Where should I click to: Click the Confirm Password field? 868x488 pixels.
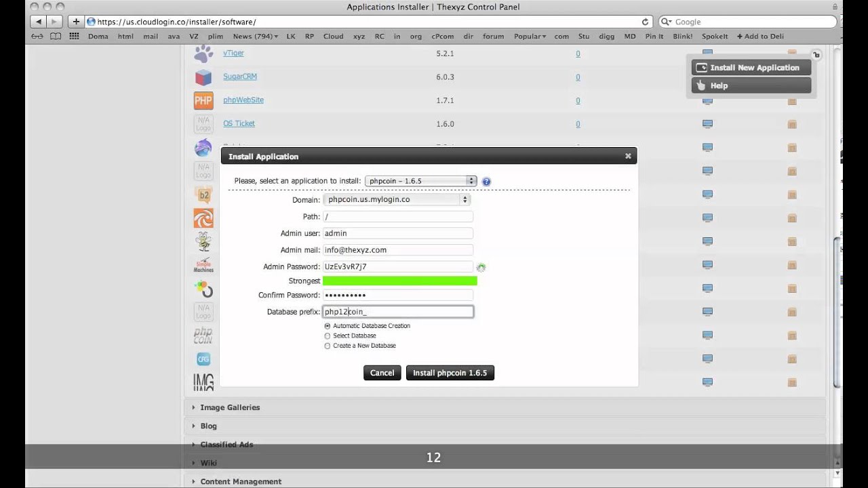tap(398, 295)
